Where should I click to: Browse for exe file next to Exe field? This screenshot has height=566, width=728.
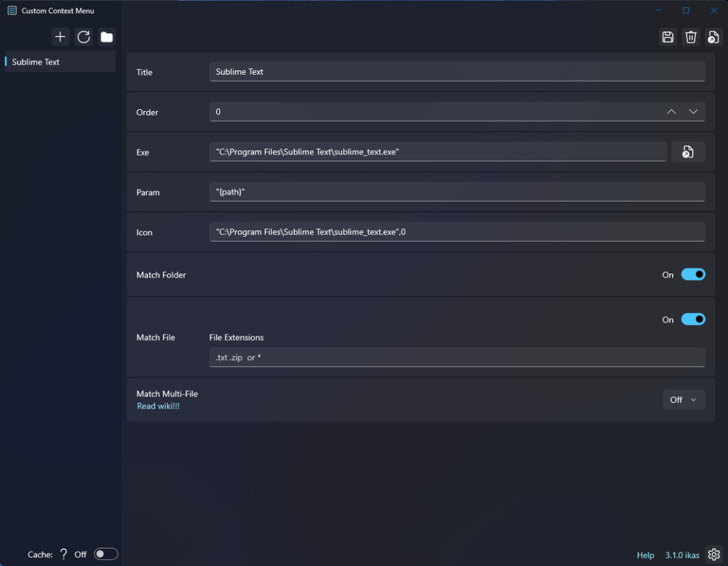688,152
